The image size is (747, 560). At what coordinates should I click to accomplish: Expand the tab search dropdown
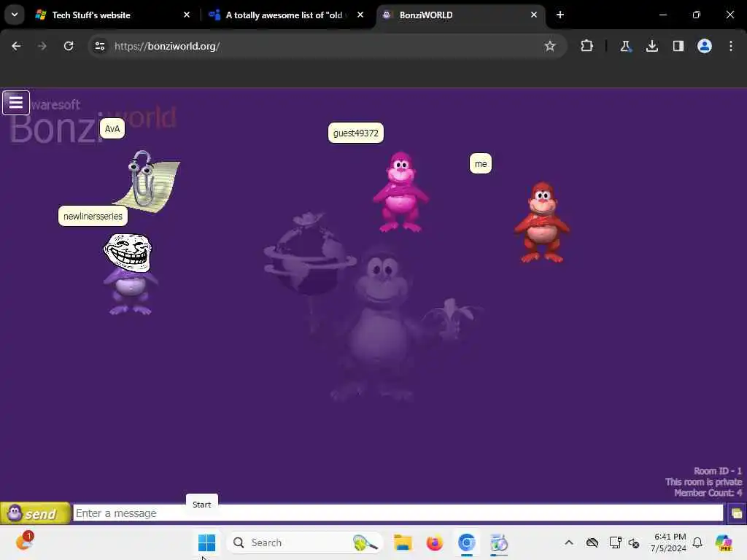[15, 15]
